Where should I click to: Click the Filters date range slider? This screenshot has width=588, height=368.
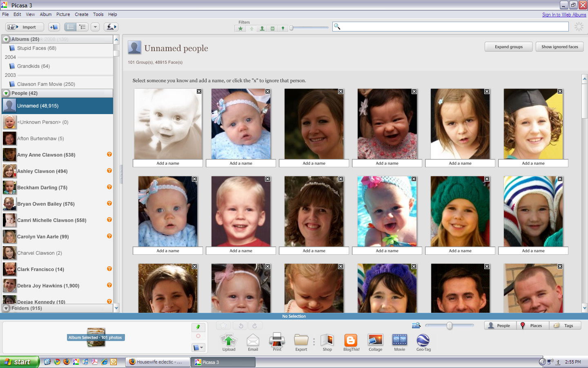[310, 28]
